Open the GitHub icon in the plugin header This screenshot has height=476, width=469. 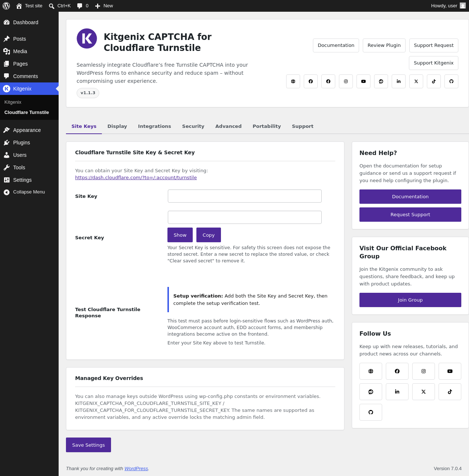451,81
